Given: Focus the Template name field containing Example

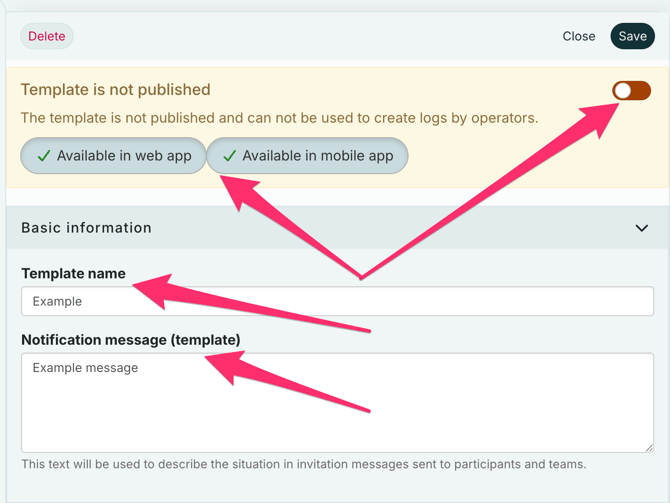Looking at the screenshot, I should 337,301.
